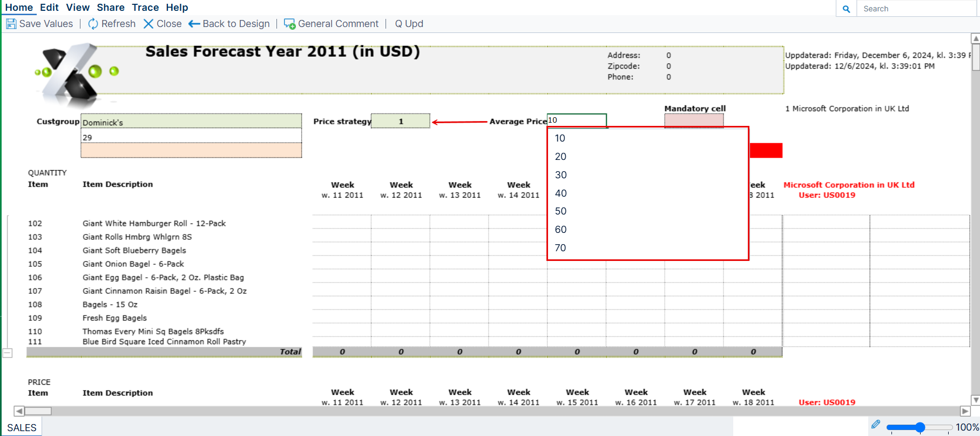980x436 pixels.
Task: Click the Q Upd button
Action: click(409, 24)
